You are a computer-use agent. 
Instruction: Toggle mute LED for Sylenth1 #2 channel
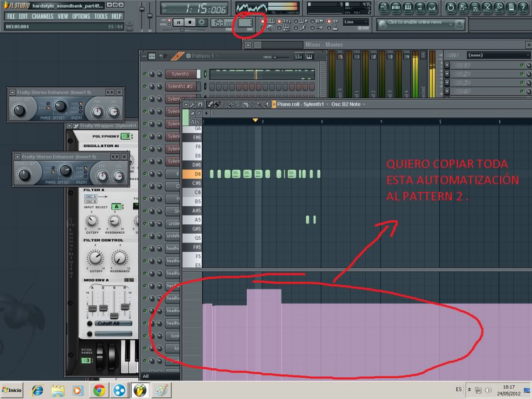pos(145,86)
